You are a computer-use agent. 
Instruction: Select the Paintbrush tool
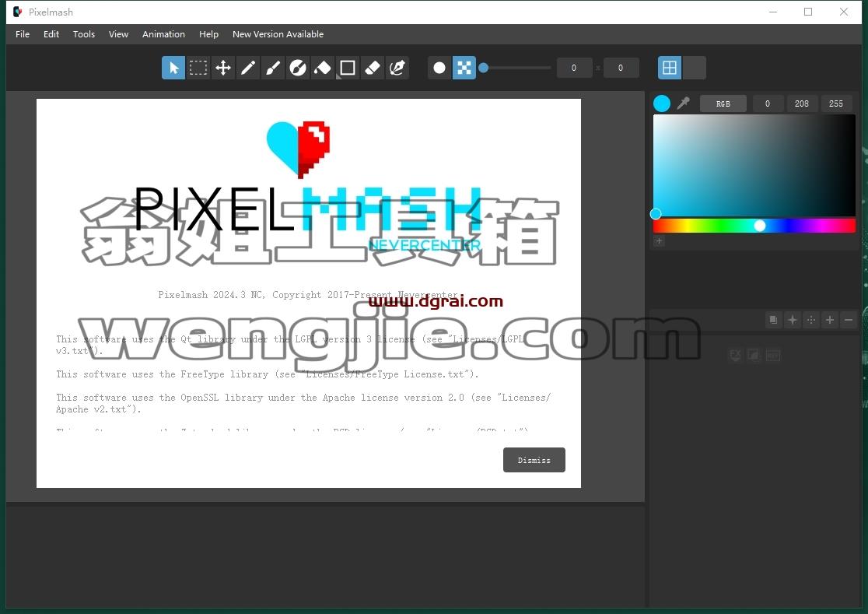(273, 68)
